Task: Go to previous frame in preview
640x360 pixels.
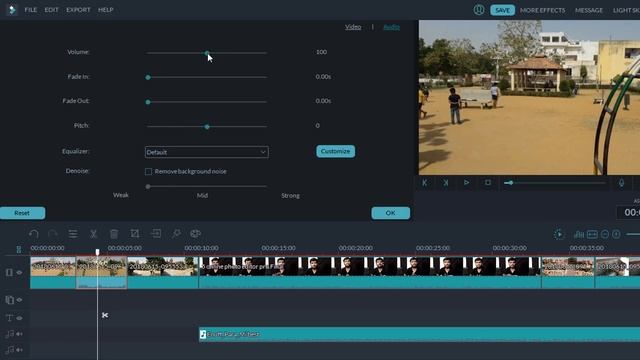Action: [x=425, y=183]
